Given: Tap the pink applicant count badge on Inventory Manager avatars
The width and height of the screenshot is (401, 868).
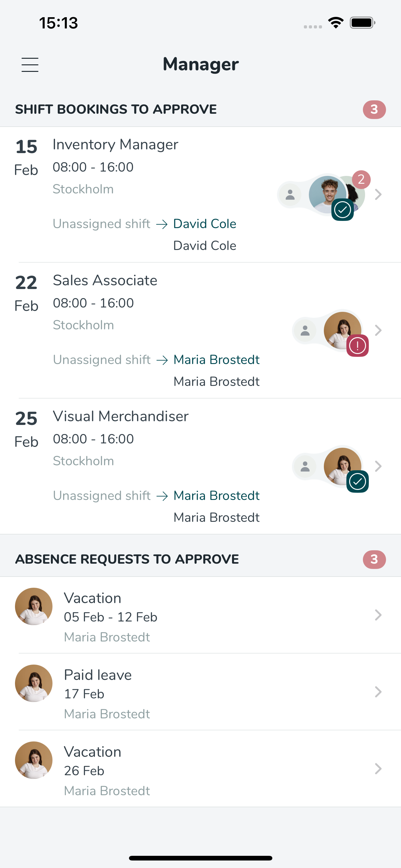Looking at the screenshot, I should click(361, 179).
